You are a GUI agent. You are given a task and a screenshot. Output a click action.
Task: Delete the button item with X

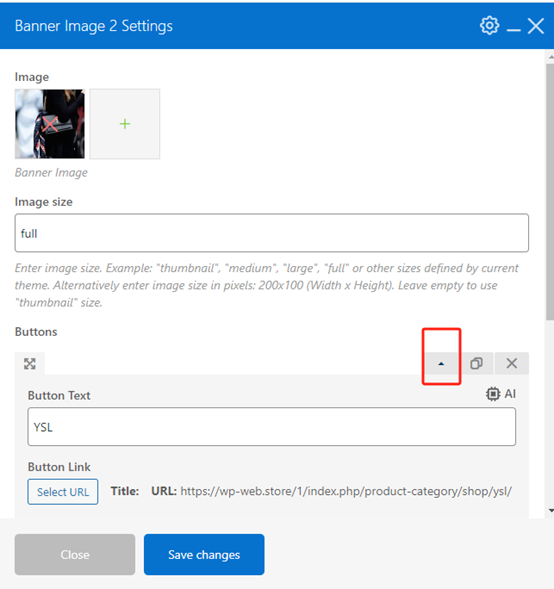click(512, 363)
